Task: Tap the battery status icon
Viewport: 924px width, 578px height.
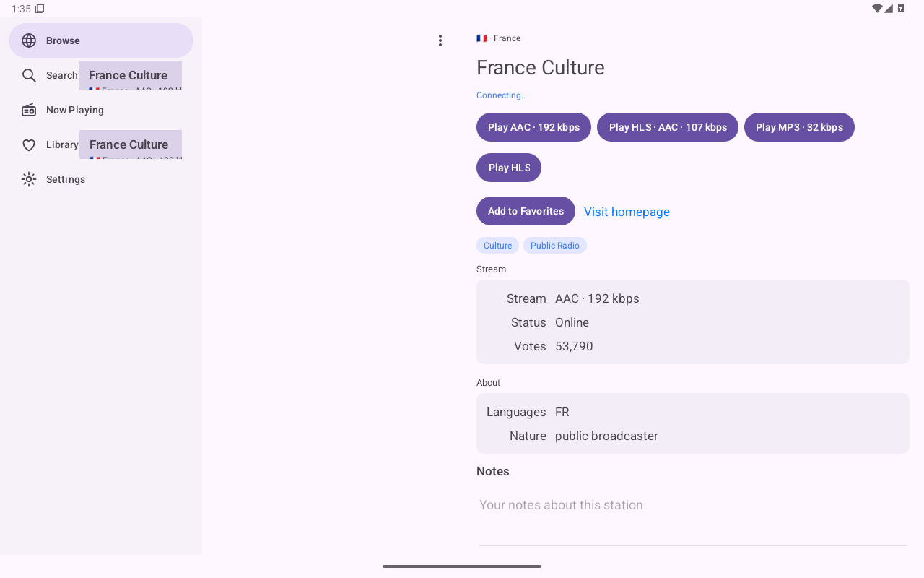Action: [901, 9]
